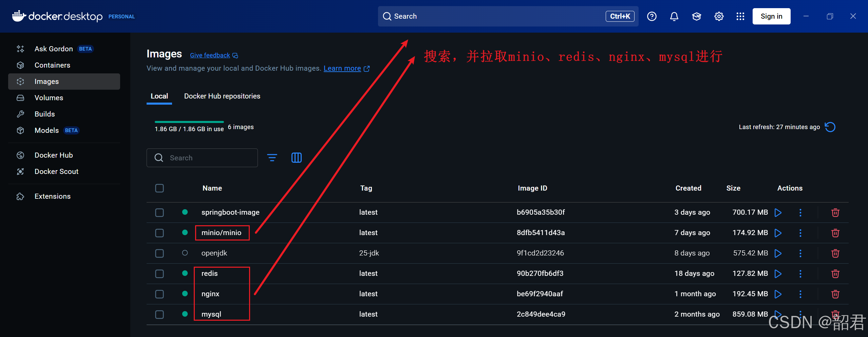Open more actions for nginx
868x337 pixels.
click(x=800, y=294)
